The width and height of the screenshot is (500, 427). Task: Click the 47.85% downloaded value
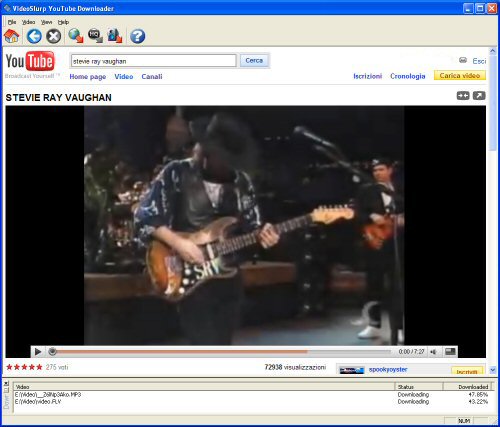[x=478, y=395]
